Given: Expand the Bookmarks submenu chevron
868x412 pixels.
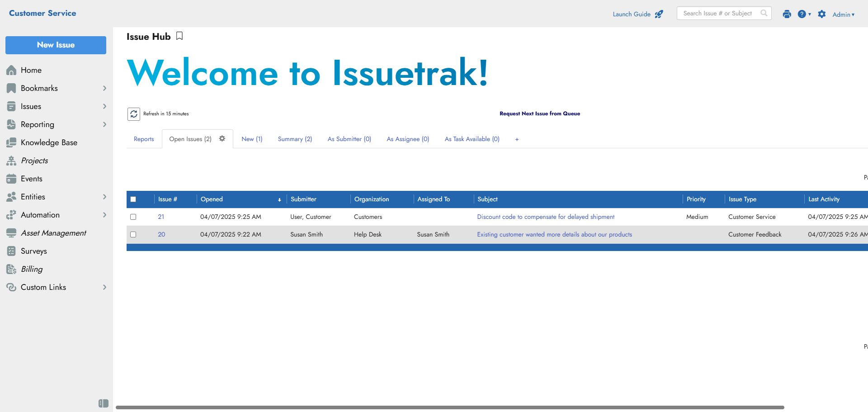Looking at the screenshot, I should tap(104, 88).
